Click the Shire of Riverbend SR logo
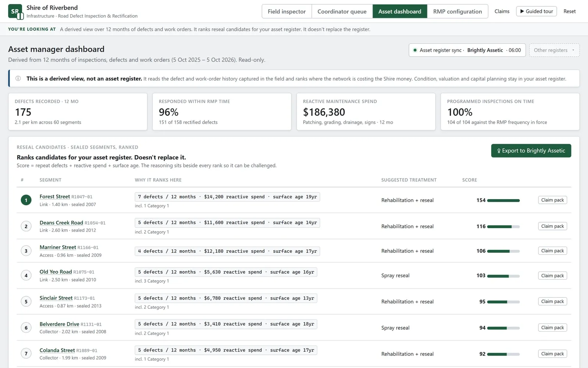 point(15,11)
